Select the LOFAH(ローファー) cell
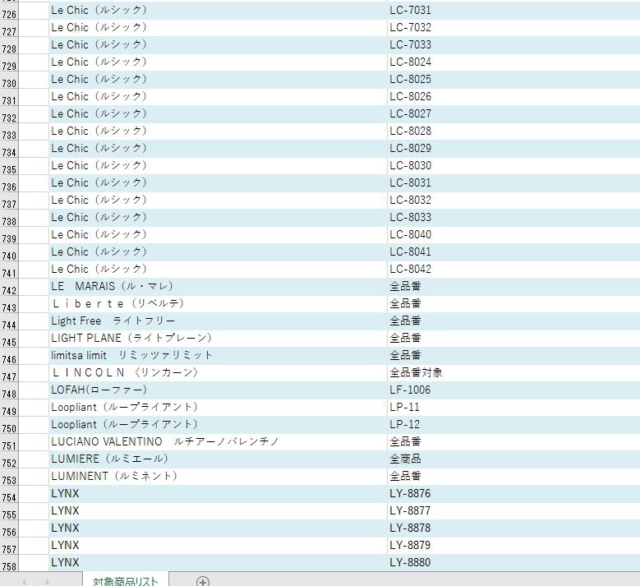This screenshot has width=640, height=586. (218, 390)
